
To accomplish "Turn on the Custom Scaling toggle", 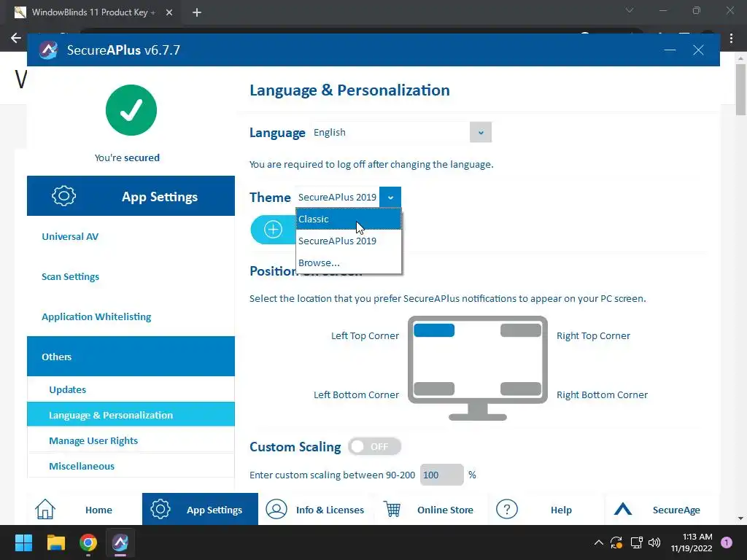I will click(x=374, y=447).
